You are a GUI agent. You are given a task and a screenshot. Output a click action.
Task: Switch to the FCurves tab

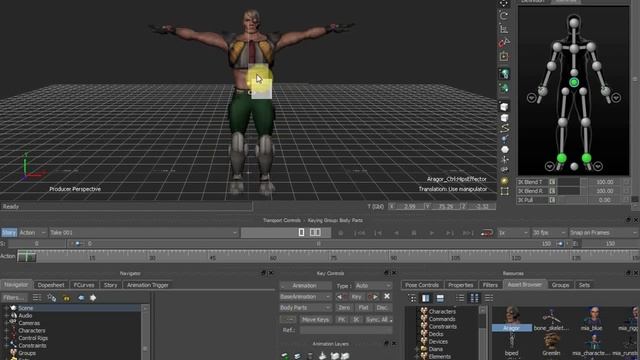84,285
